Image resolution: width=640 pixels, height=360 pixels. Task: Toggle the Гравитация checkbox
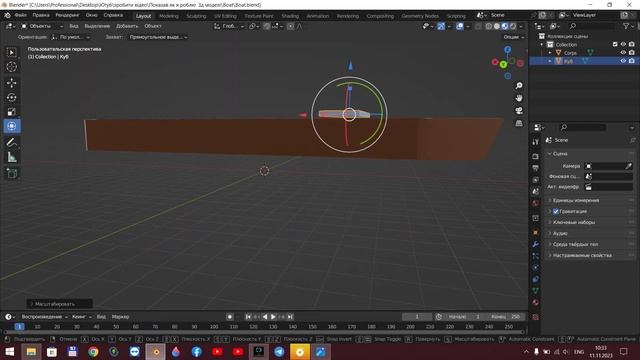click(x=556, y=211)
